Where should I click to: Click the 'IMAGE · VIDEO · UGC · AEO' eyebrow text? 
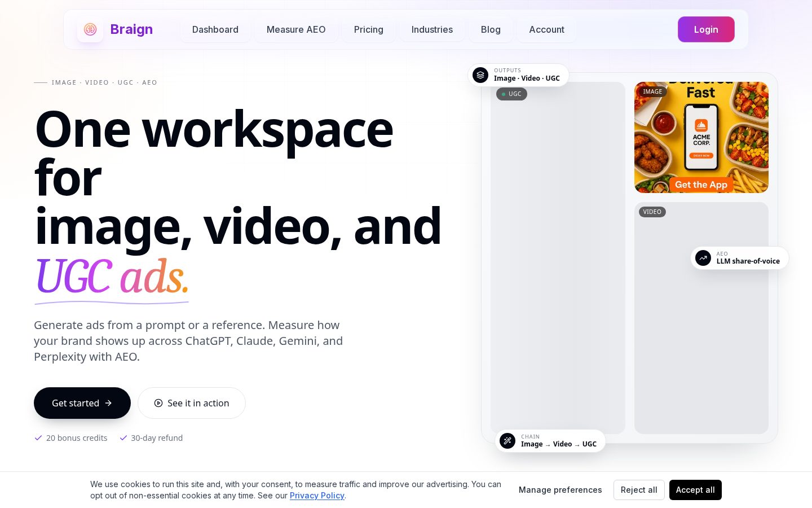tap(104, 82)
